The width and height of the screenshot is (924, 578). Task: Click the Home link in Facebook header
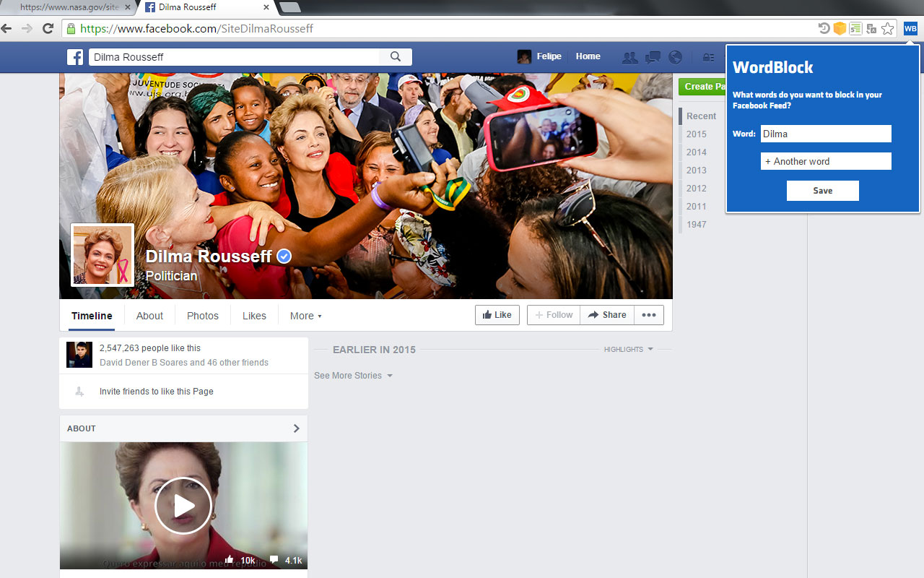tap(588, 56)
